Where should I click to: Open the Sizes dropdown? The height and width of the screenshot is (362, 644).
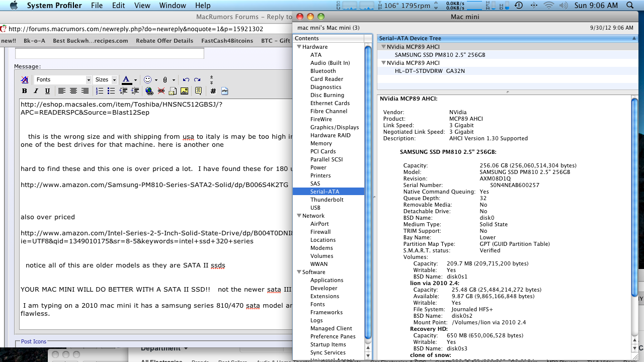tap(106, 80)
